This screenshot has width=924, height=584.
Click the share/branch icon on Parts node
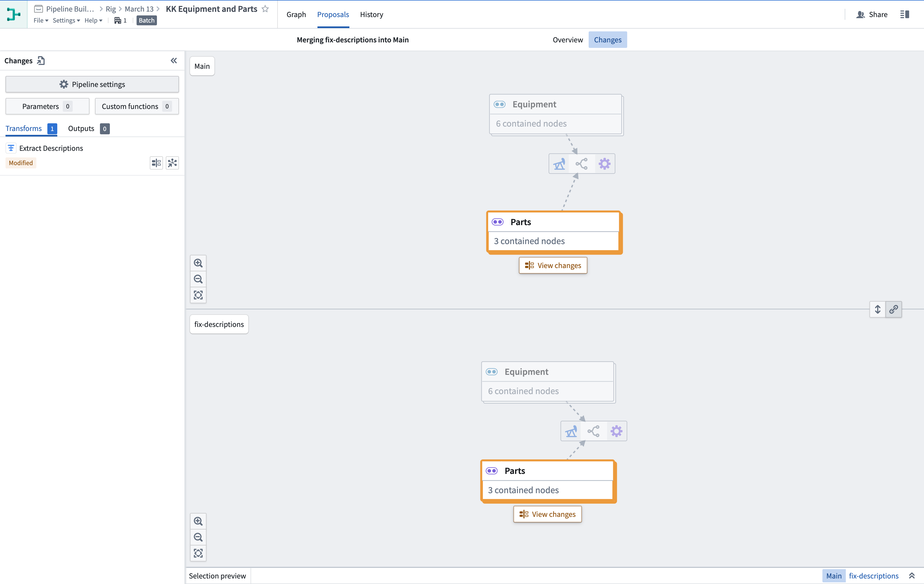(x=581, y=163)
